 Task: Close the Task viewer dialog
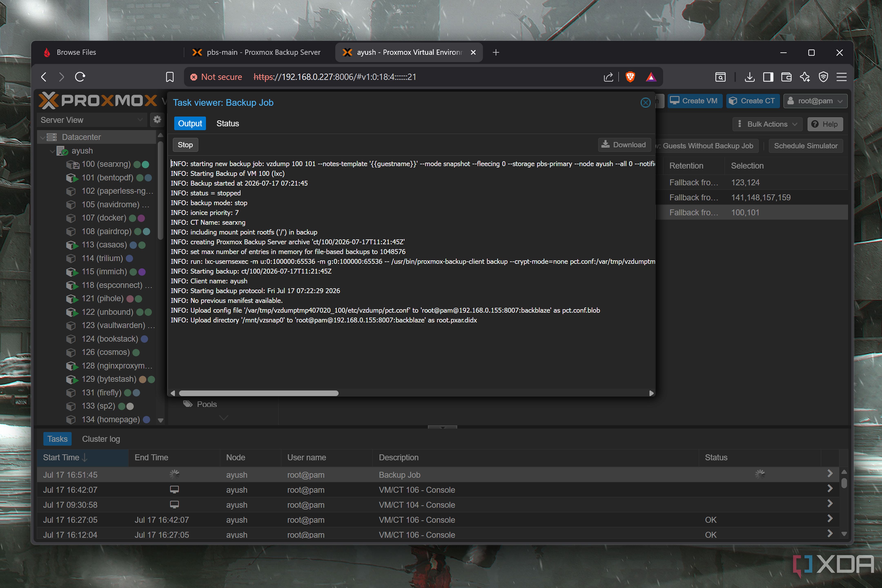point(645,102)
